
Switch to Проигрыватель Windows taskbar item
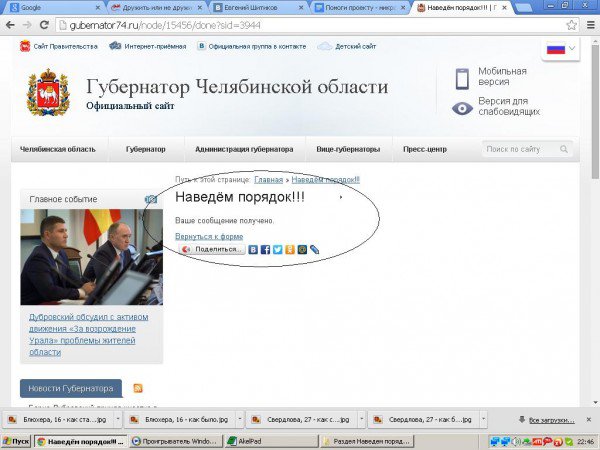[176, 442]
